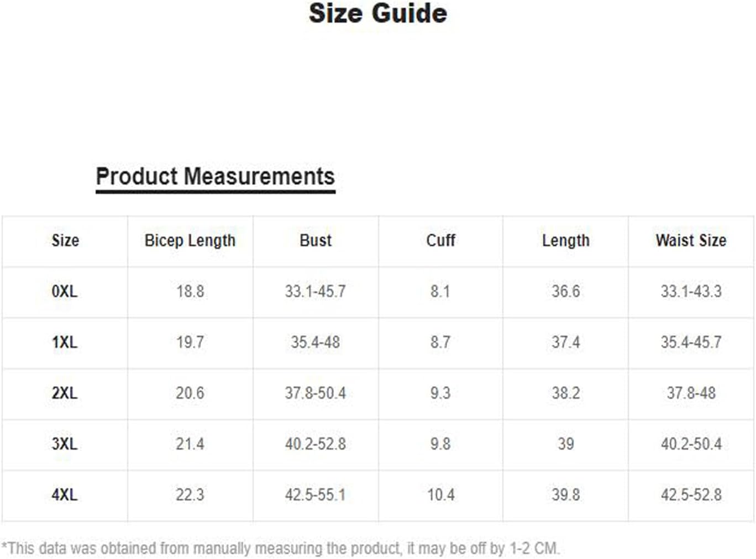Click the Bicep Length column header
756x559 pixels.
pos(190,240)
